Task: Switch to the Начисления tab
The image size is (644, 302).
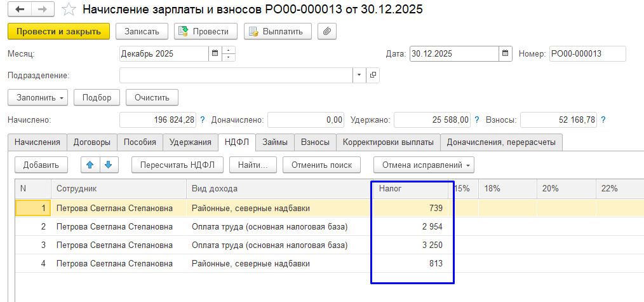Action: point(37,142)
